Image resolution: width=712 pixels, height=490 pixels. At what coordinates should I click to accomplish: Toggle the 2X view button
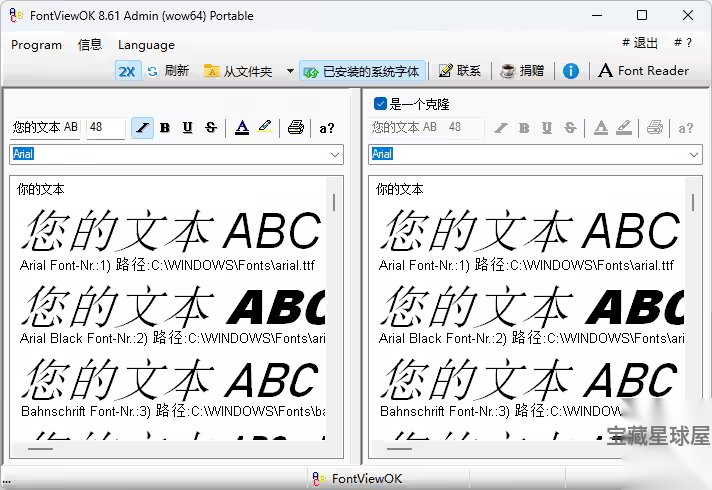point(127,71)
